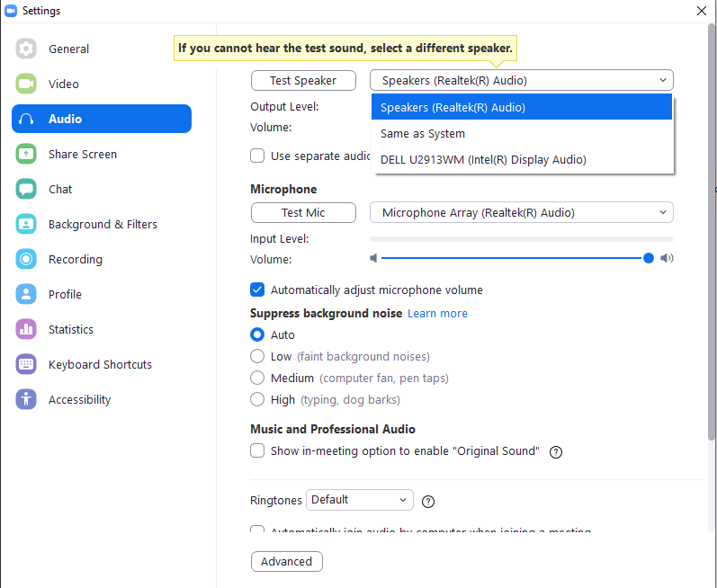Click the Background & Filters icon
Viewport: 717px width, 588px height.
click(x=26, y=224)
